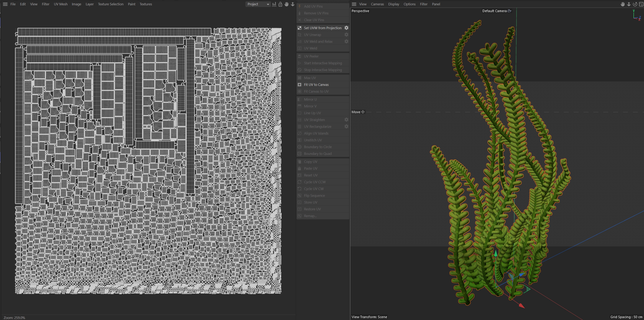Click Fit UV to Canvas command

point(316,85)
